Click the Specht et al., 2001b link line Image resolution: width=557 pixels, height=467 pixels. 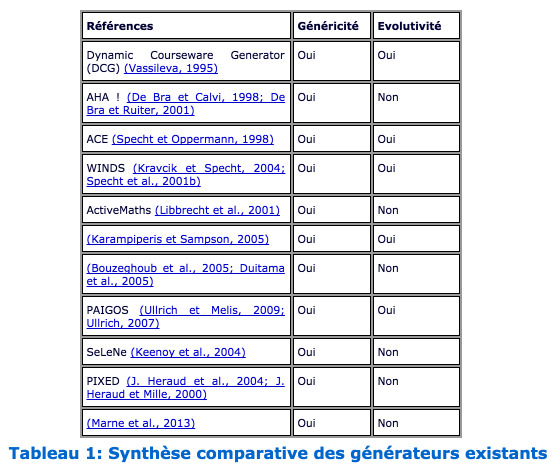coord(144,181)
